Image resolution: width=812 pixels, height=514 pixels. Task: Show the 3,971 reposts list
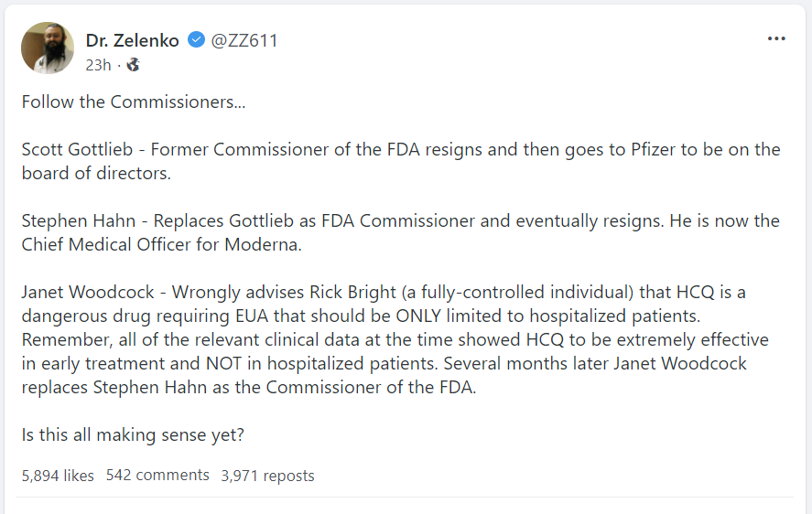pos(267,476)
